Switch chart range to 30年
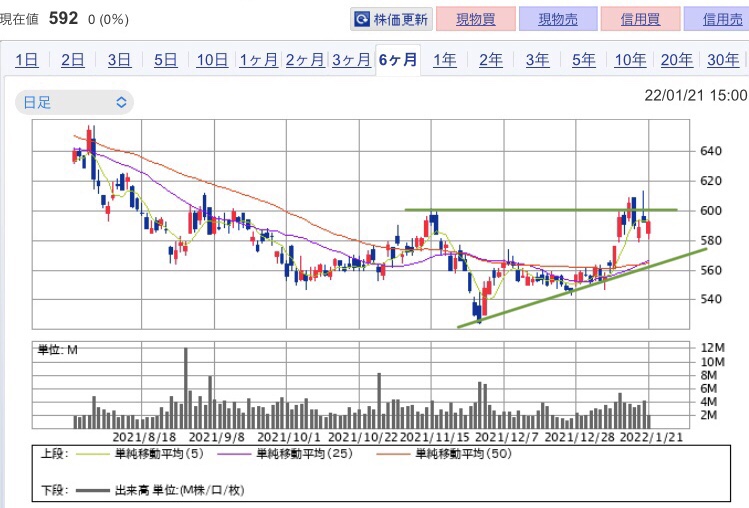This screenshot has height=508, width=749. (x=723, y=60)
